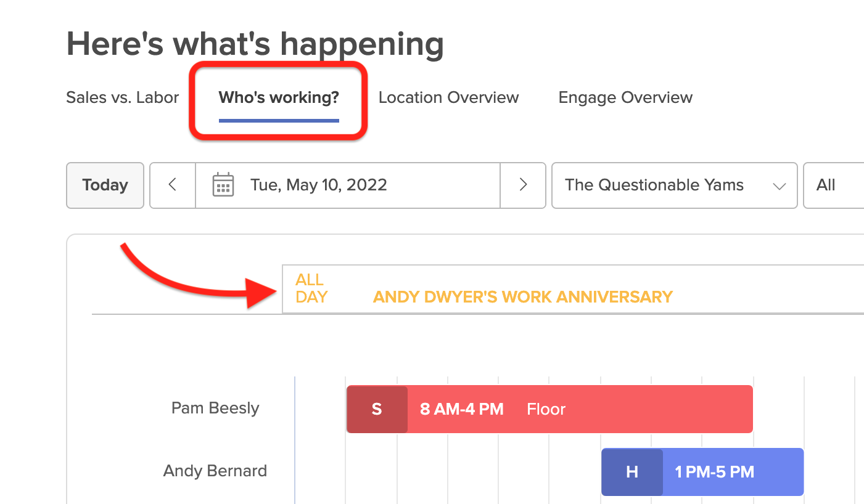
Task: Click the H badge on Andy Bernard's shift
Action: point(632,472)
